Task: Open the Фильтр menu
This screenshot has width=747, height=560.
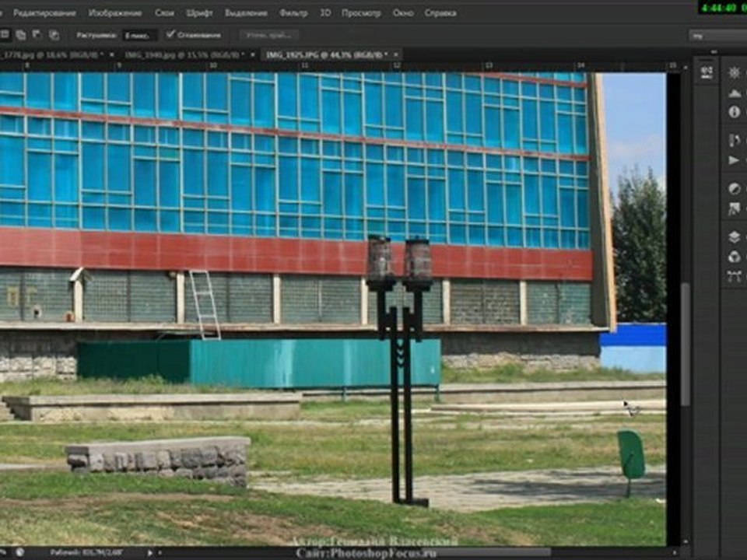Action: [293, 13]
